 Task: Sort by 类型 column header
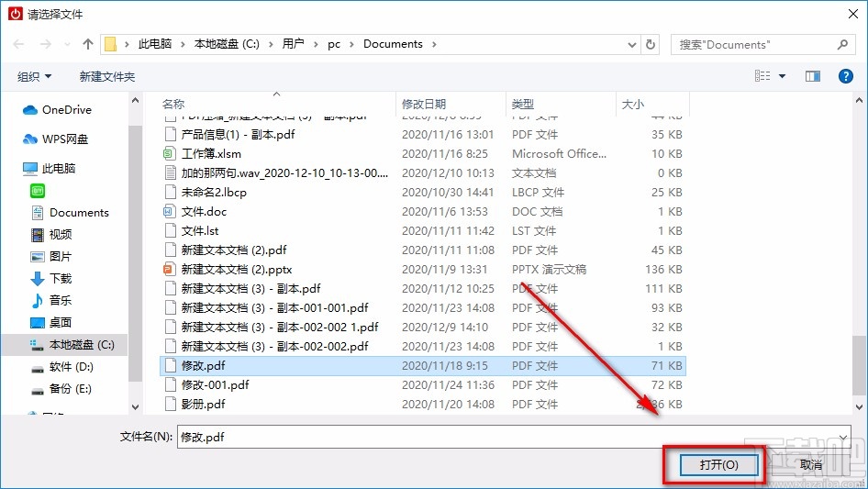(x=523, y=104)
